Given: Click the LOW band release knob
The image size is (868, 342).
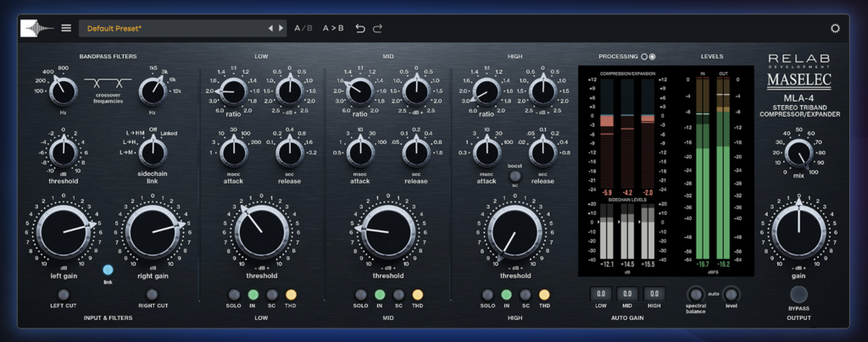Looking at the screenshot, I should point(290,152).
